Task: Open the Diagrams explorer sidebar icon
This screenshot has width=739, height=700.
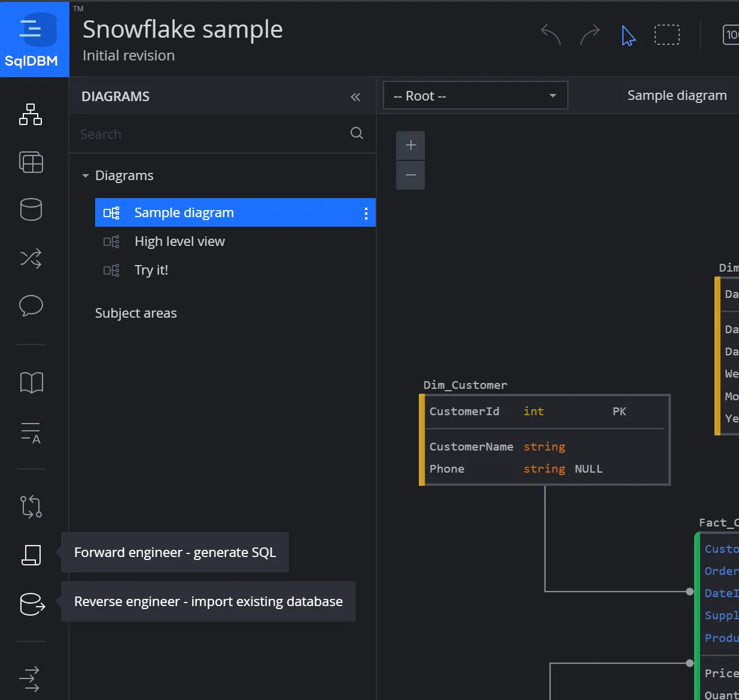Action: pos(31,114)
